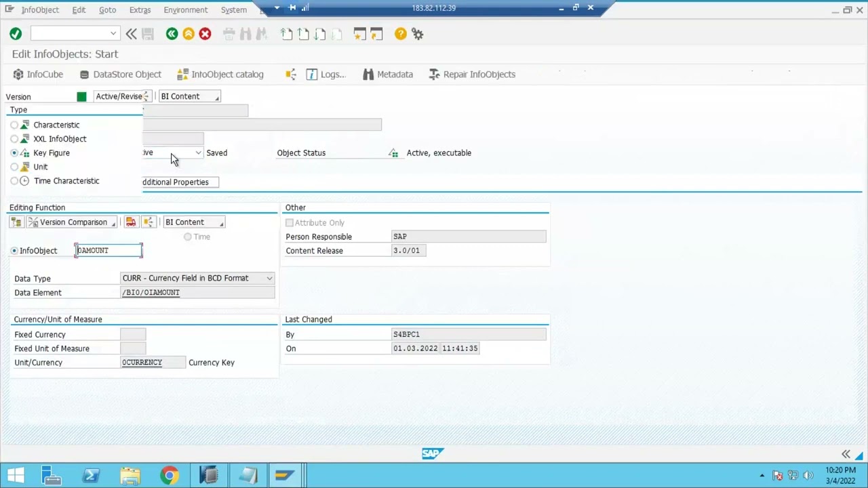Select the Unit type radio button
The width and height of the screenshot is (868, 488).
click(x=14, y=167)
